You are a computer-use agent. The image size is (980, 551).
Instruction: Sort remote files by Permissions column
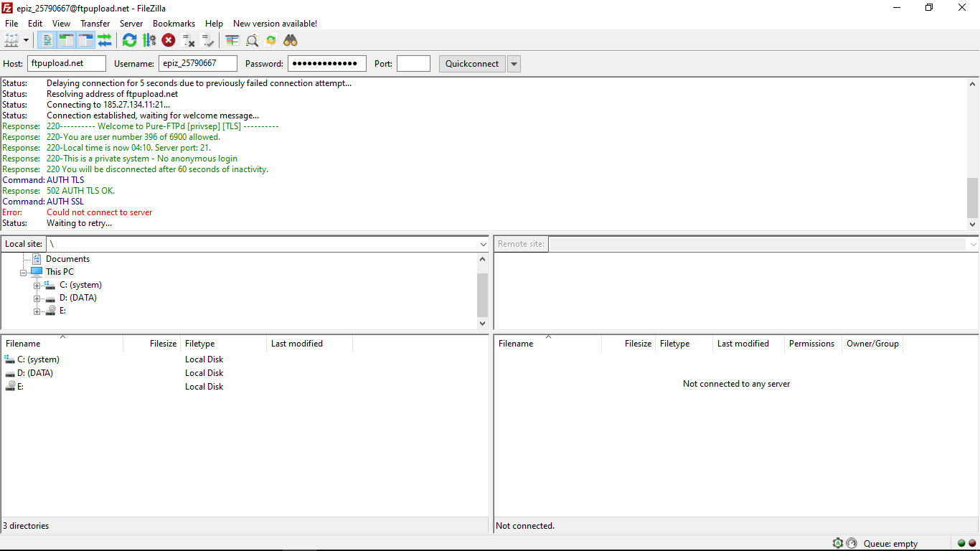pos(814,344)
